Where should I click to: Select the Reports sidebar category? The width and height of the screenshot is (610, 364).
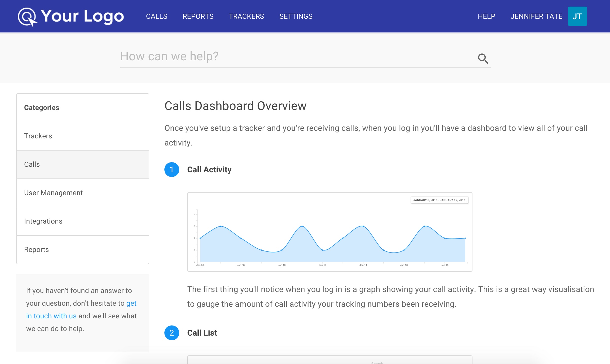coord(83,250)
